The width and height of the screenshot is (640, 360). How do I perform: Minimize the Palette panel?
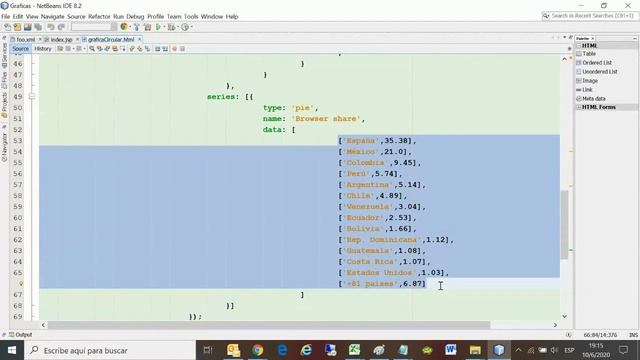pos(635,38)
